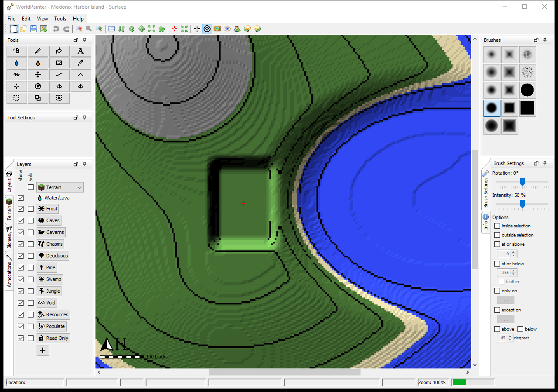Select the dashed rectangle selection tool

coord(17,98)
